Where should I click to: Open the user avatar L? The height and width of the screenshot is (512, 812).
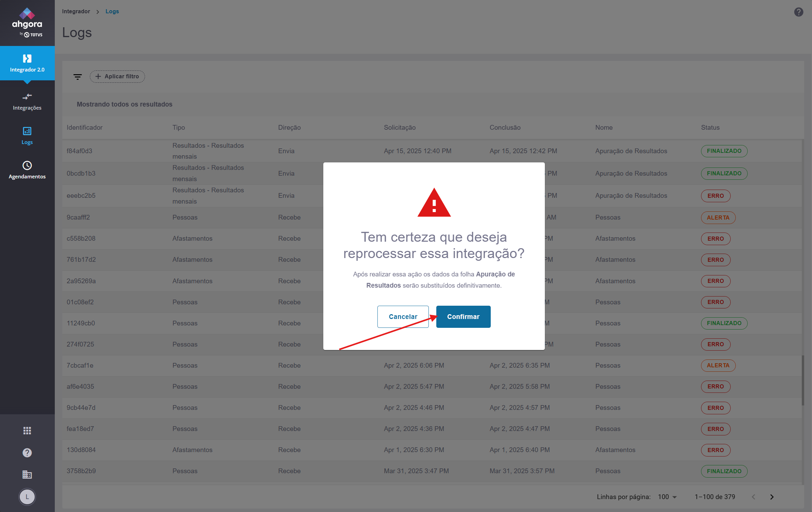coord(27,497)
